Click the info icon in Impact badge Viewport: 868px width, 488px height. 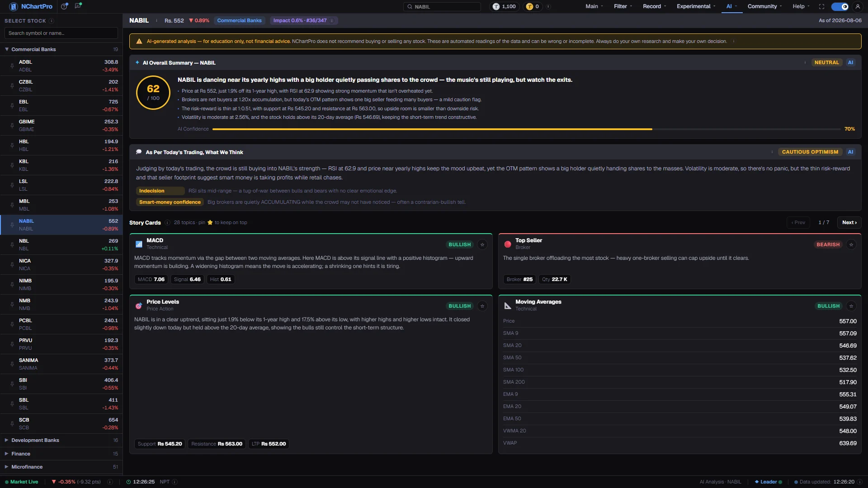coord(332,20)
